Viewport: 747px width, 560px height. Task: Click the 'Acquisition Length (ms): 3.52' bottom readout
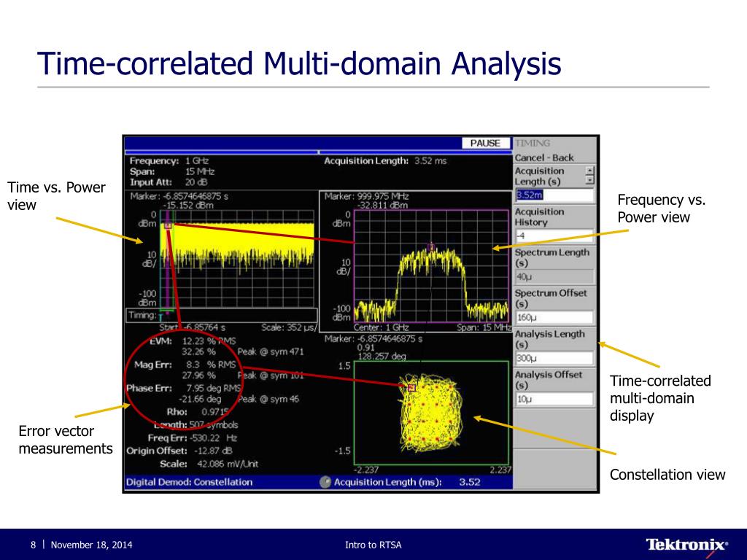tap(407, 482)
